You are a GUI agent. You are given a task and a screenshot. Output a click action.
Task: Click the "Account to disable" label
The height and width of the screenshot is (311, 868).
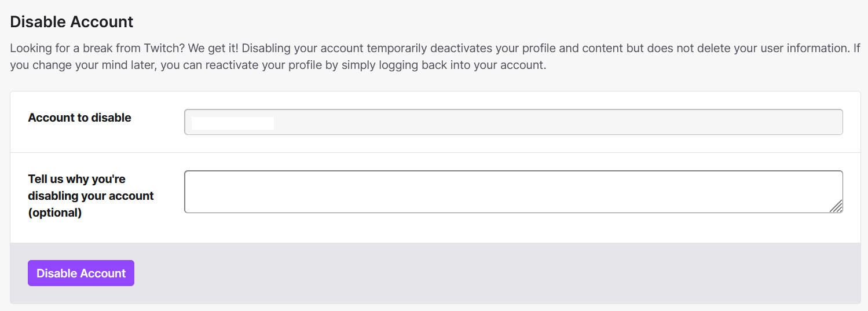pos(79,118)
